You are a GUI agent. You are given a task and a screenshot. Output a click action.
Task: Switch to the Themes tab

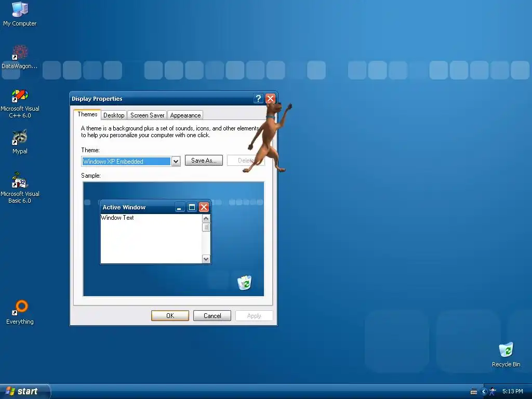87,114
